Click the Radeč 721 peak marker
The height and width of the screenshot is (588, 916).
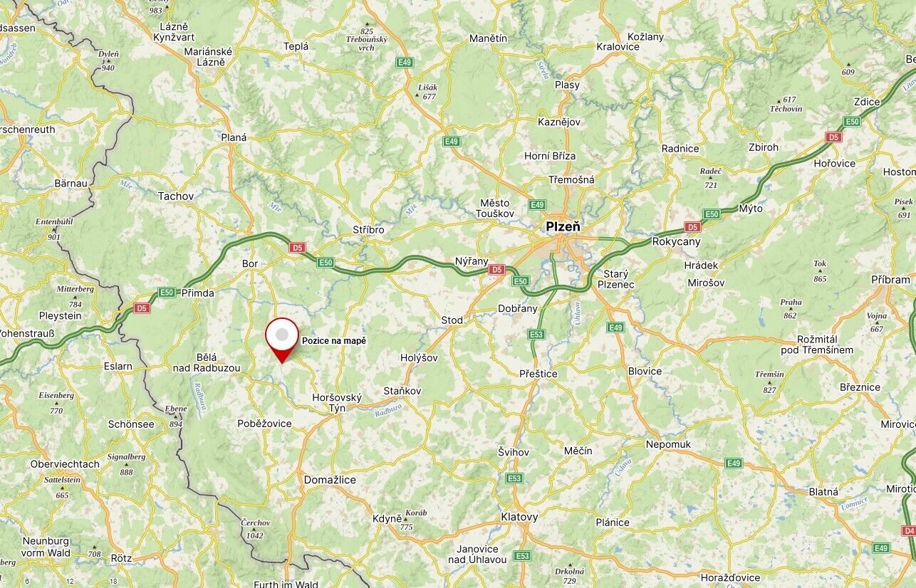[710, 178]
